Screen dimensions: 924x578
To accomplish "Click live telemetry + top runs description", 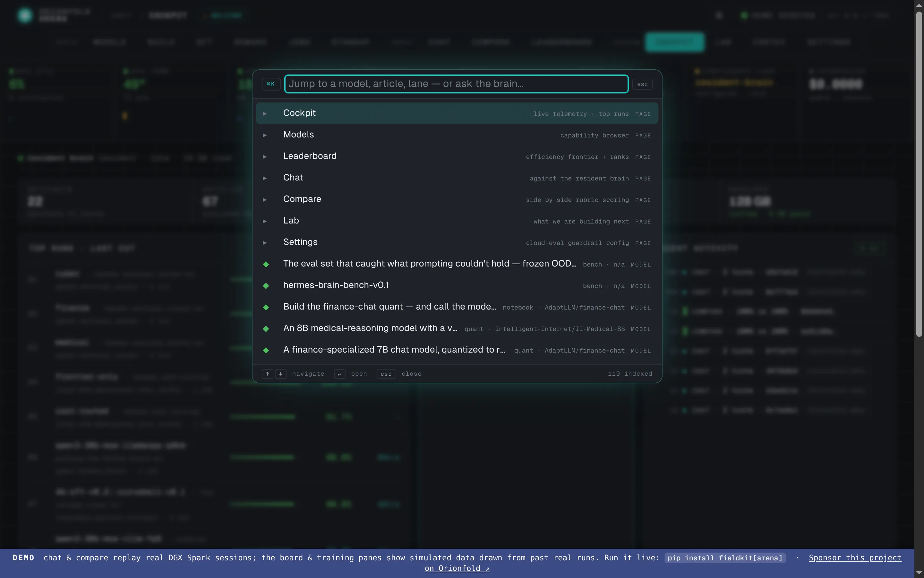I will coord(581,114).
